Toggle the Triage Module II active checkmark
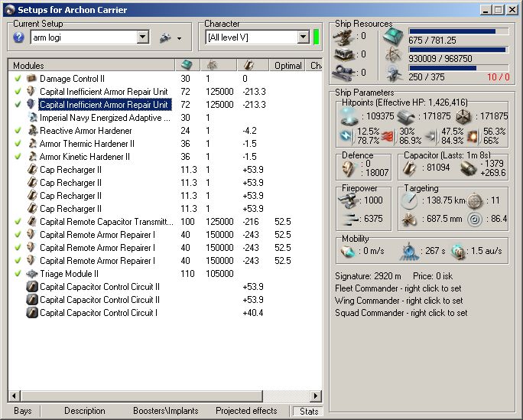 (18, 274)
